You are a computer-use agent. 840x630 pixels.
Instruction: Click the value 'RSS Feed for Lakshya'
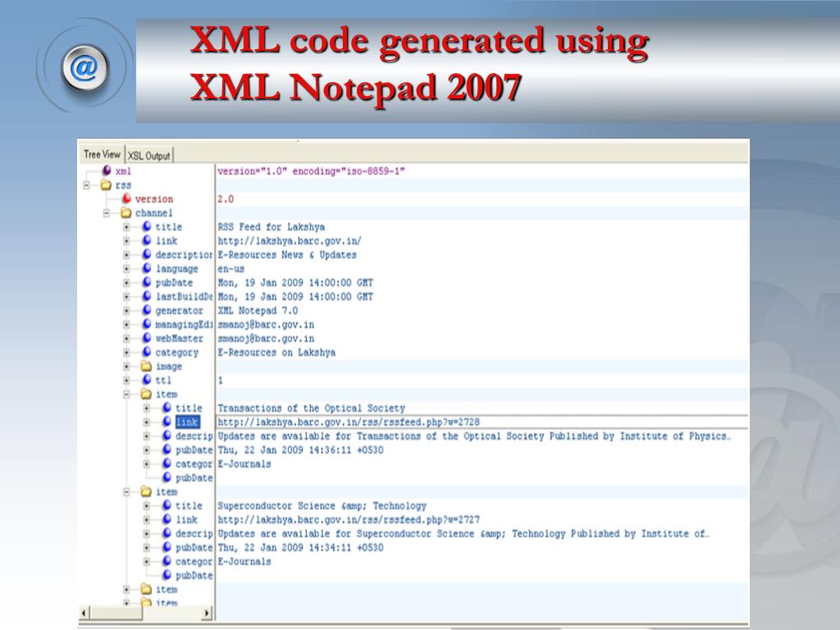[x=271, y=227]
